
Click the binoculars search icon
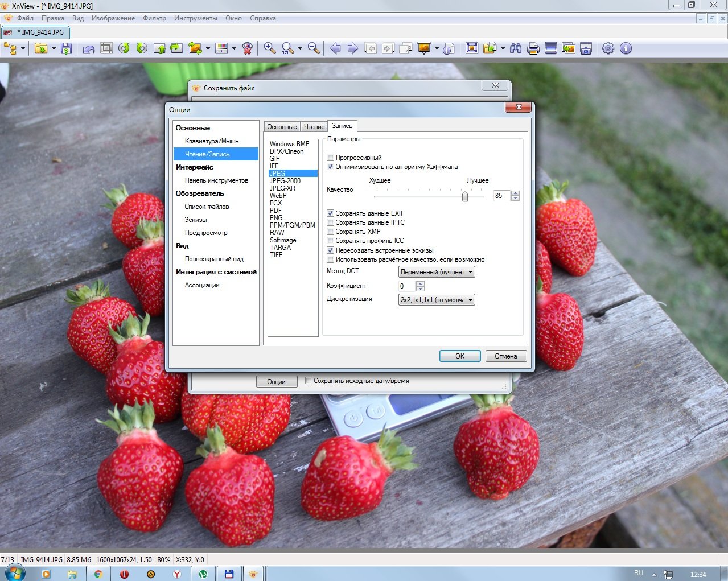(516, 48)
